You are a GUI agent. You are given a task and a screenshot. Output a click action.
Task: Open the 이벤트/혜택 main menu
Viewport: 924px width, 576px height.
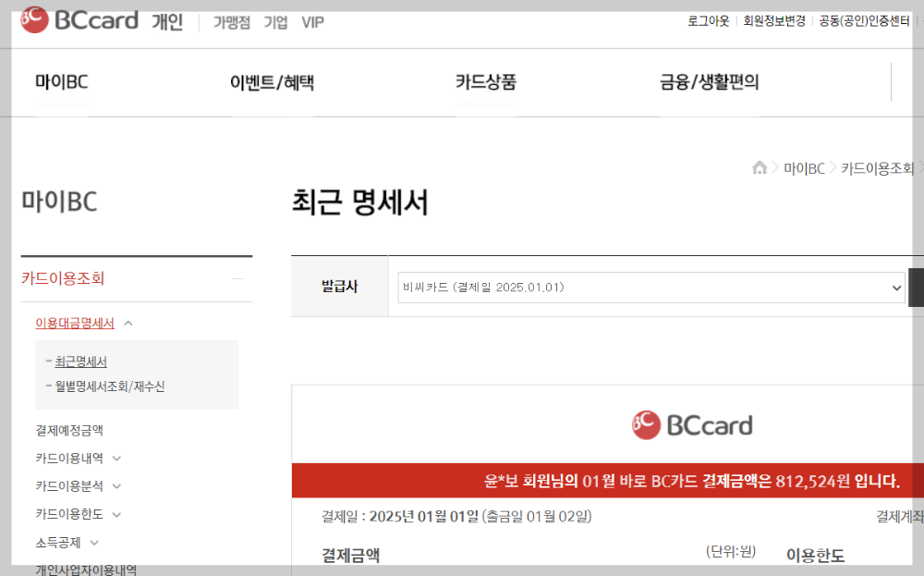[272, 82]
